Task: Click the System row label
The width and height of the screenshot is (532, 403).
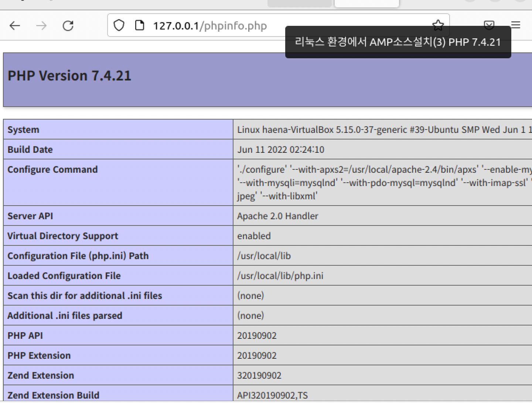Action: [x=23, y=130]
